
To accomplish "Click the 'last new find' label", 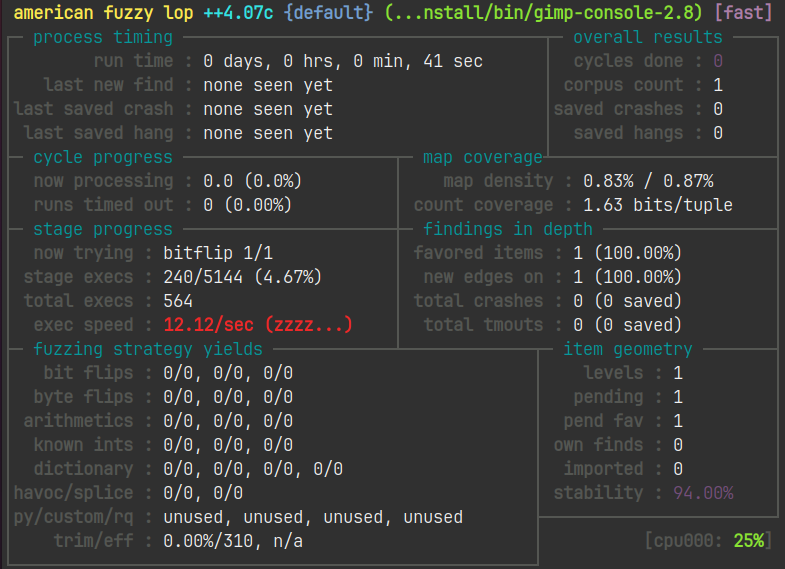I will pyautogui.click(x=108, y=85).
